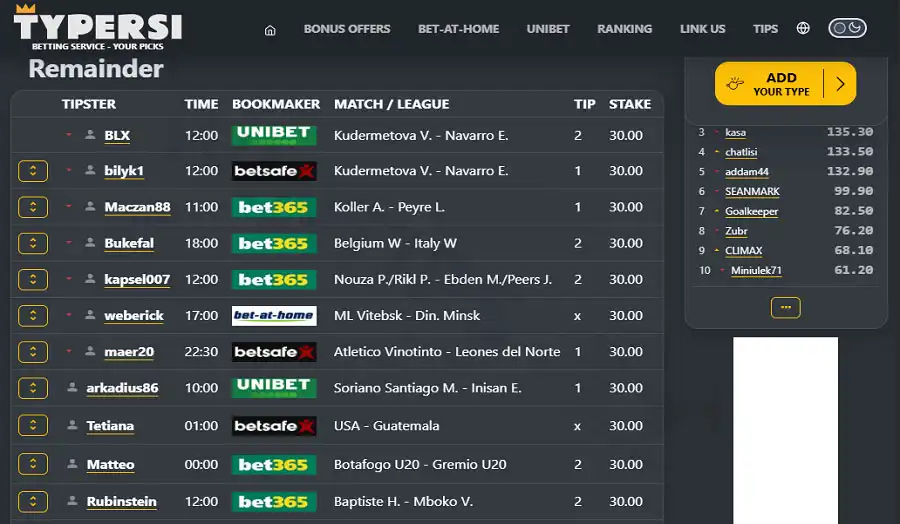
Task: Click the bet365 logo in Rubinstein row
Action: [x=274, y=502]
